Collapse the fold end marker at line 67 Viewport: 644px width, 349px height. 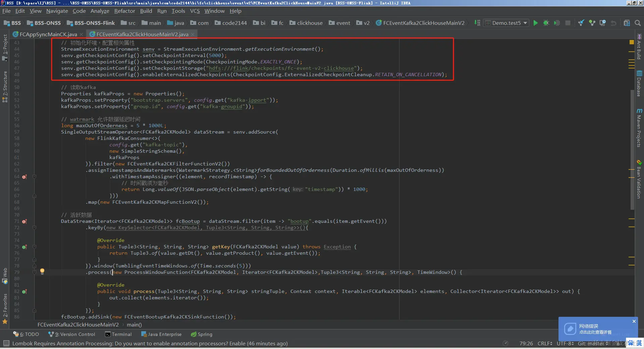click(34, 196)
